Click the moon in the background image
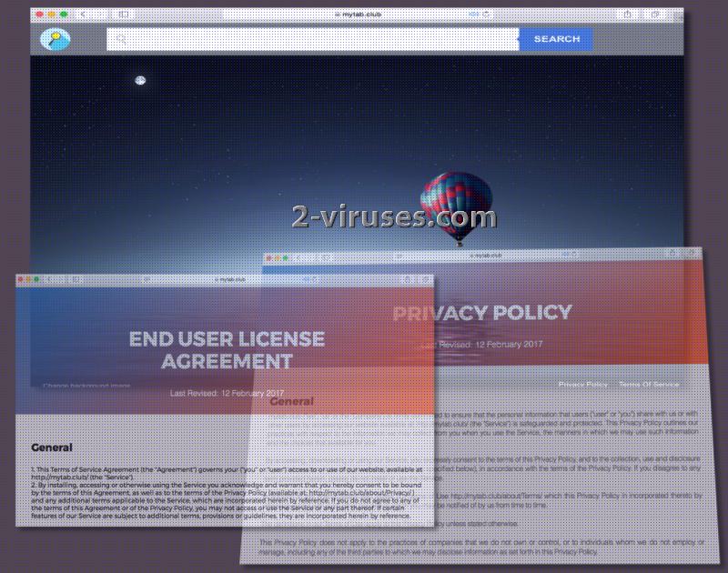The height and width of the screenshot is (573, 728). (140, 80)
